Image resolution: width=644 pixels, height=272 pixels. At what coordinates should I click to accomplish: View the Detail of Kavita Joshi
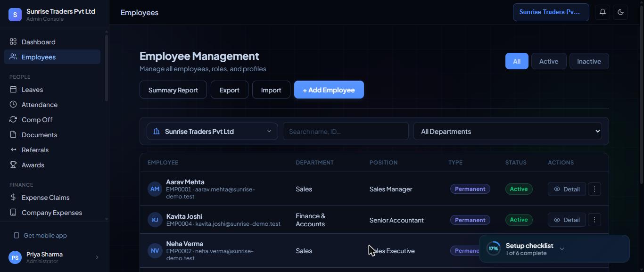click(x=567, y=220)
